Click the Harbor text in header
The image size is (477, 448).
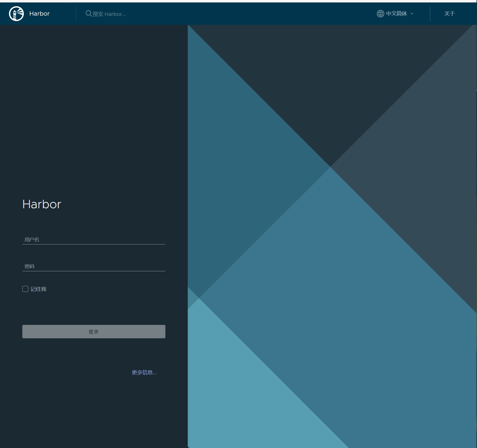[39, 14]
